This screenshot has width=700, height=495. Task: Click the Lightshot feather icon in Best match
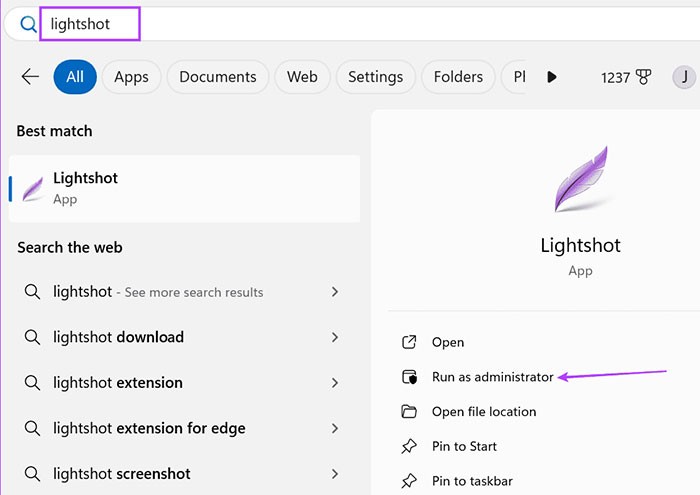(x=32, y=188)
